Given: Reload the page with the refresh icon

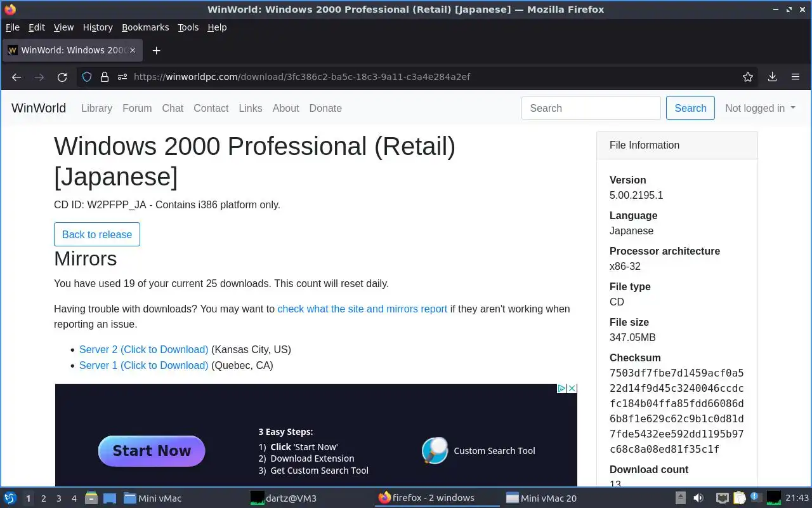Looking at the screenshot, I should (62, 77).
